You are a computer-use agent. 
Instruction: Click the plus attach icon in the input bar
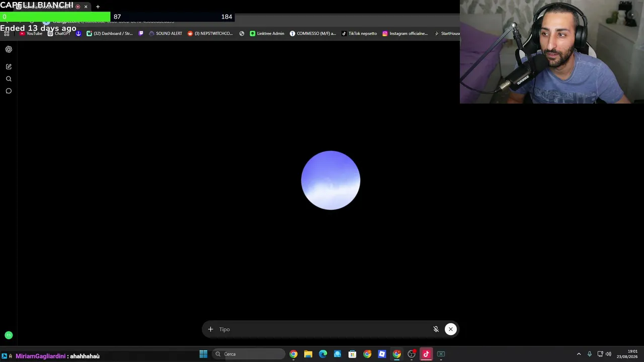click(x=210, y=329)
